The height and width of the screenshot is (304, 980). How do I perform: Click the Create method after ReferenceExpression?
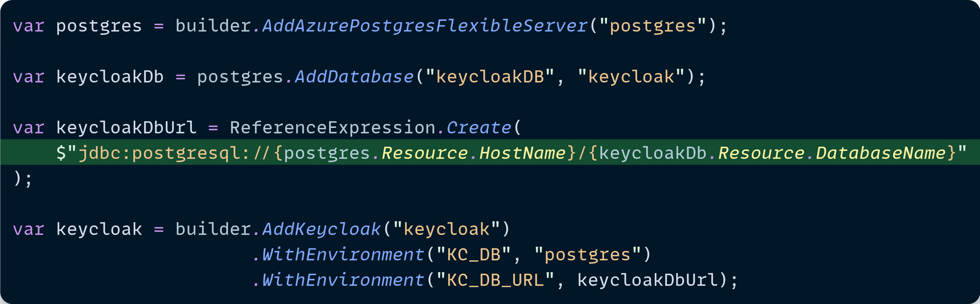[x=479, y=128]
